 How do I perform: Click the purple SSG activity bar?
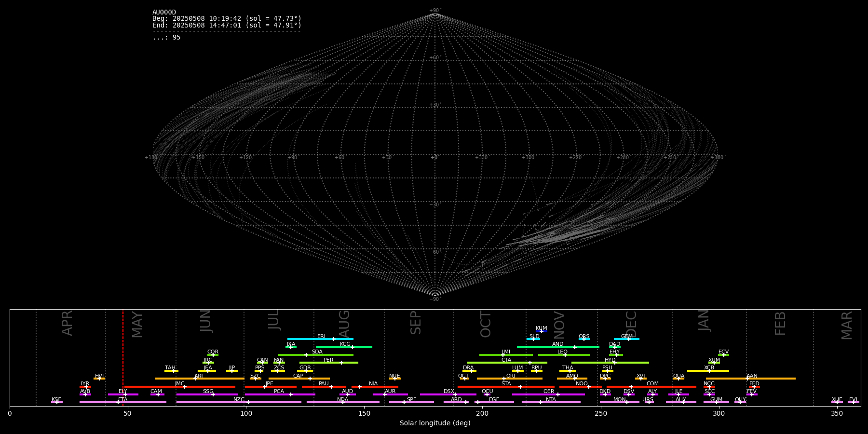click(x=207, y=394)
